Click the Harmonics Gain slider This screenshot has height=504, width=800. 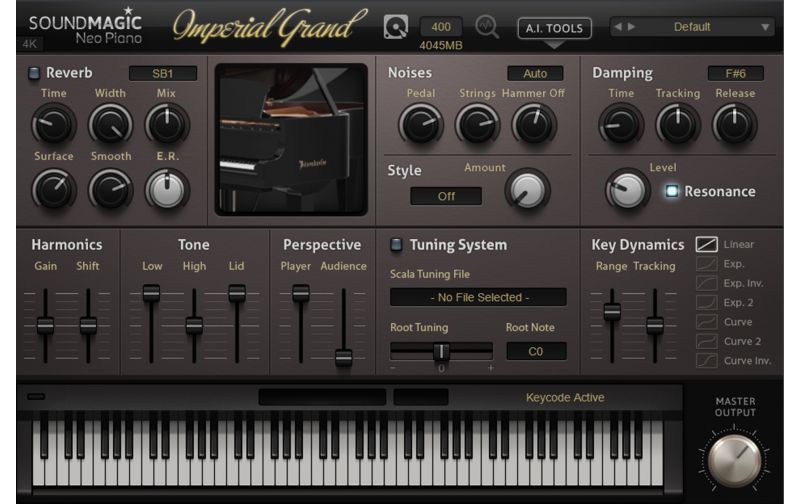(45, 325)
